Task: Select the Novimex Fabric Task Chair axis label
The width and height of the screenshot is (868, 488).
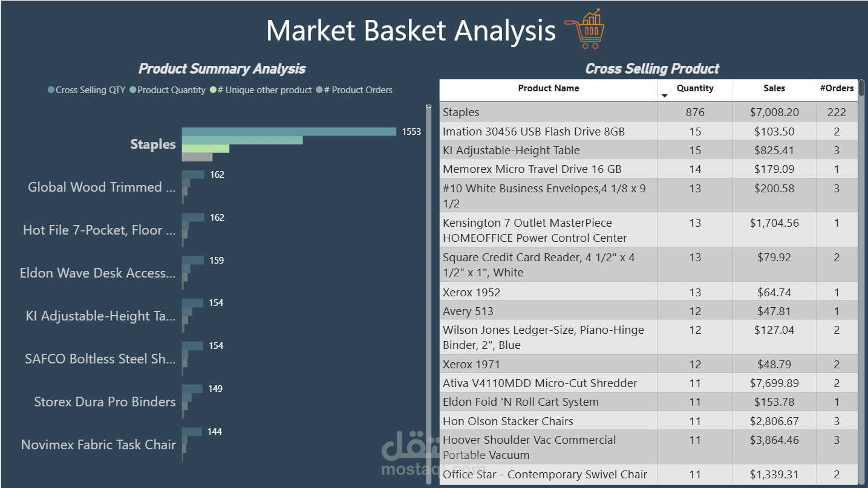Action: (99, 445)
